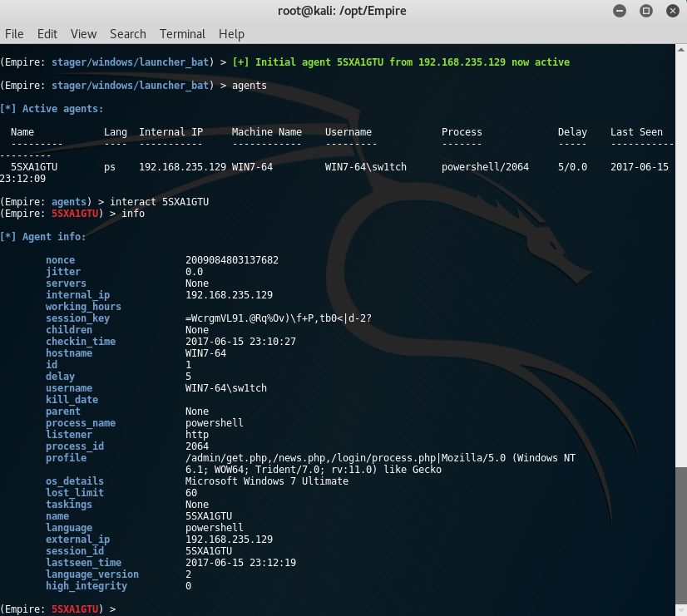This screenshot has width=687, height=616.
Task: Click the 'Last Seen' column header
Action: (636, 132)
